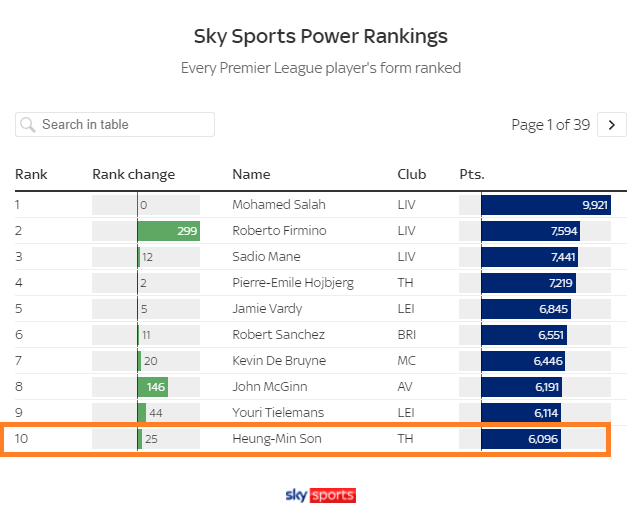Click the Sky Sports logo
643x517 pixels.
click(321, 495)
